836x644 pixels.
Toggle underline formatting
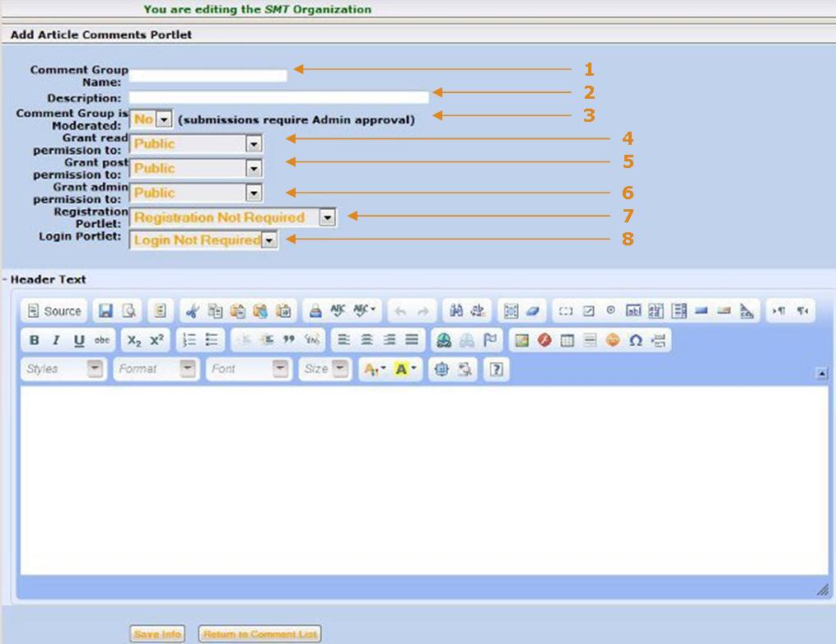click(79, 340)
